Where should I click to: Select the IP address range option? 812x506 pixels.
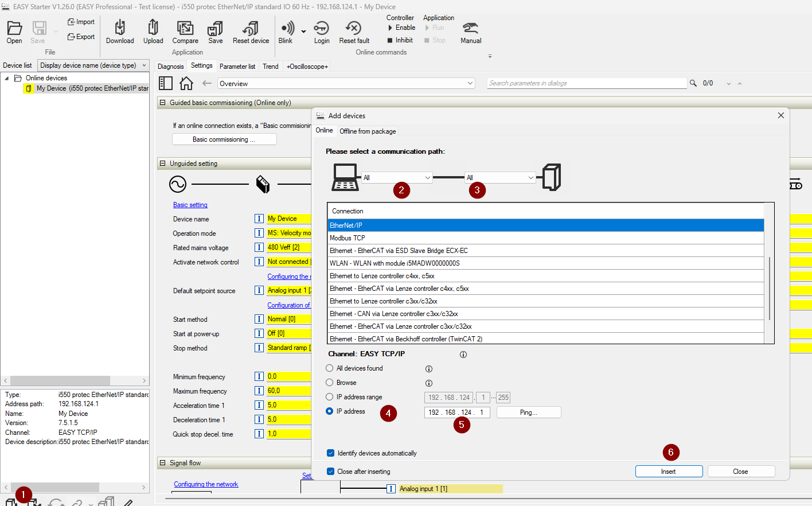329,397
